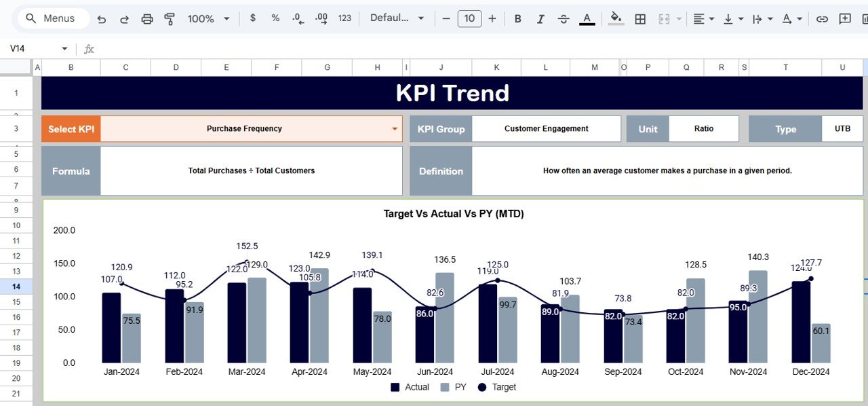Image resolution: width=868 pixels, height=406 pixels.
Task: Apply bold formatting with the Bold icon
Action: point(517,18)
